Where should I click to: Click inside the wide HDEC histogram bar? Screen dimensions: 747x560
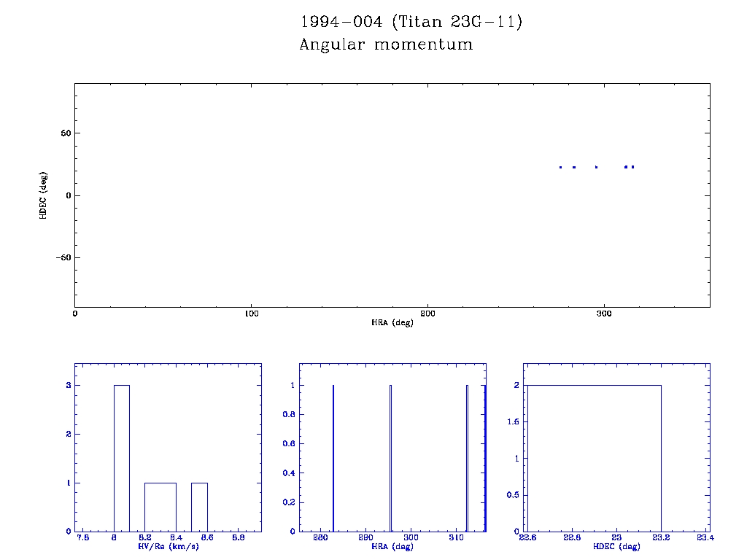[593, 458]
